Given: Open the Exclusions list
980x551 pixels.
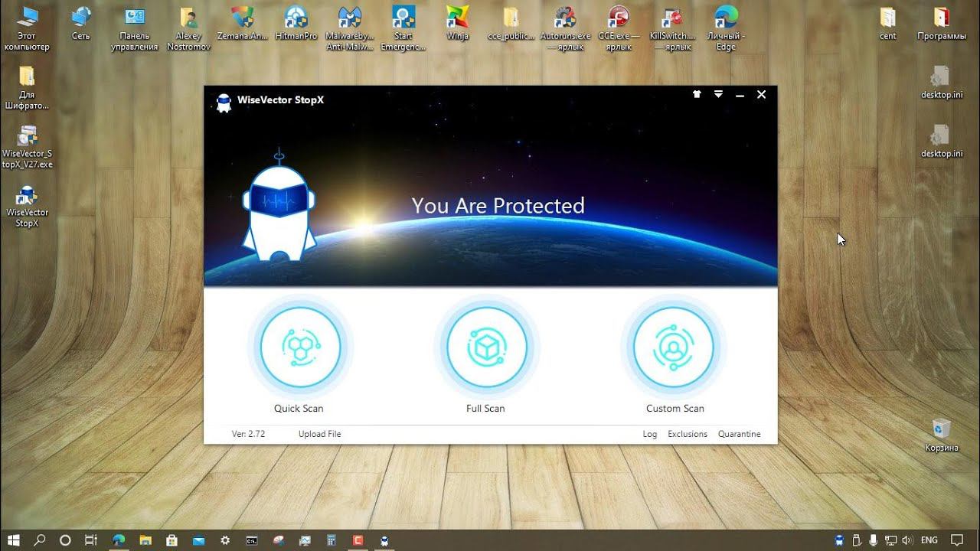Looking at the screenshot, I should click(x=688, y=434).
